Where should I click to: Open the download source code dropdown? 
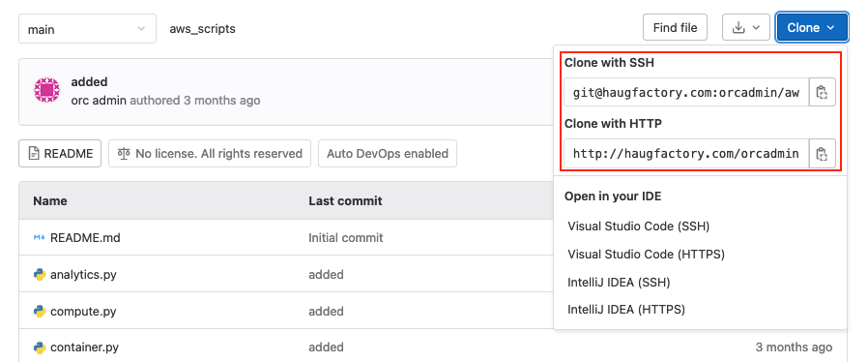pos(745,28)
